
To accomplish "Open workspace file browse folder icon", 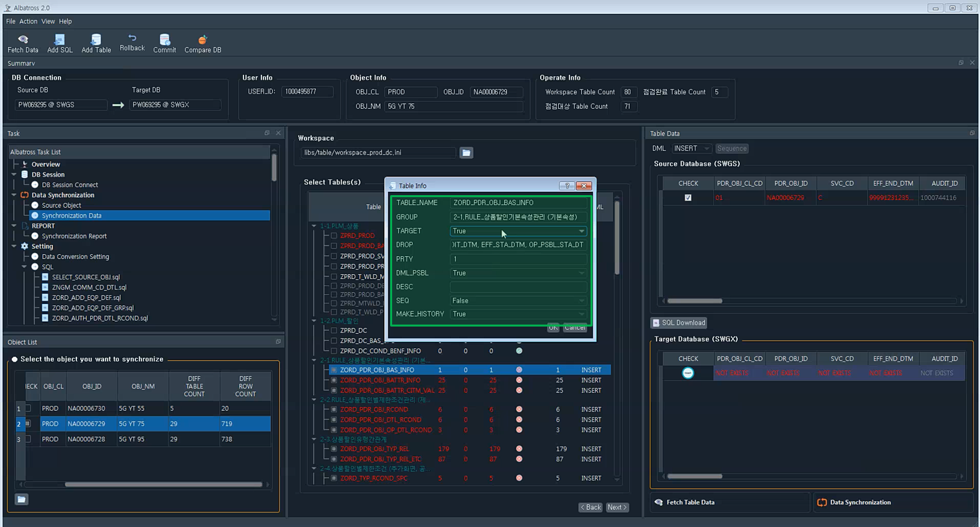I will [x=466, y=153].
